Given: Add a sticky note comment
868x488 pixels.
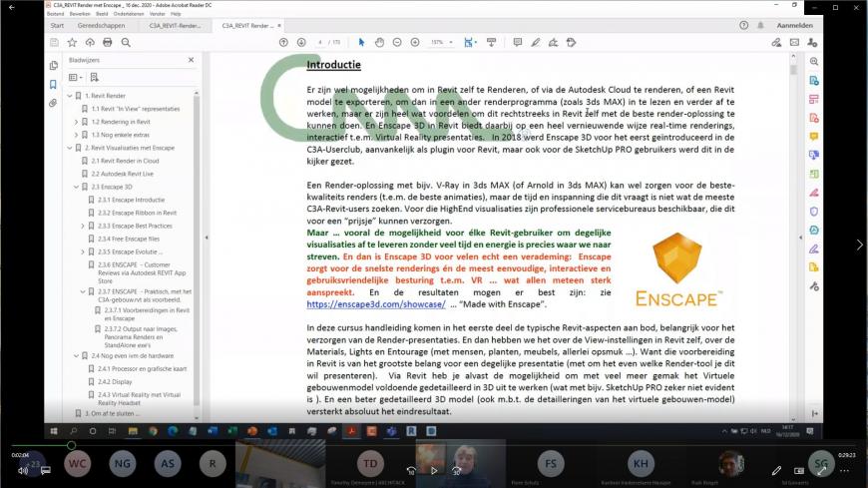Looking at the screenshot, I should click(x=518, y=43).
